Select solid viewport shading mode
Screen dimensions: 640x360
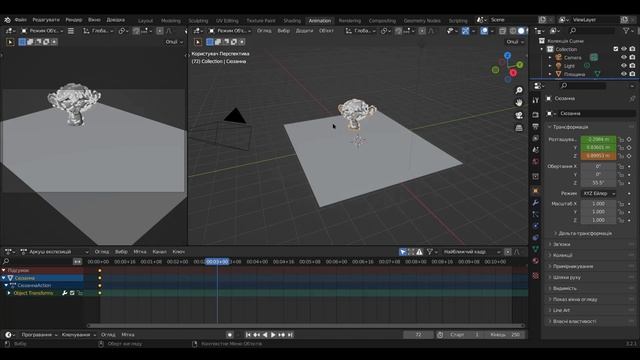click(x=521, y=31)
